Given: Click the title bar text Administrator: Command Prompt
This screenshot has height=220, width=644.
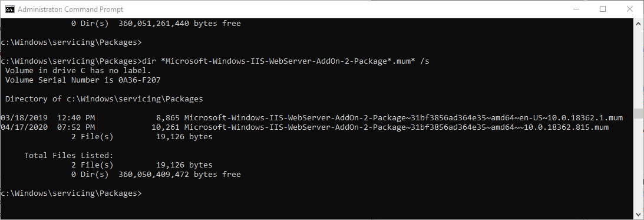Looking at the screenshot, I should (71, 9).
